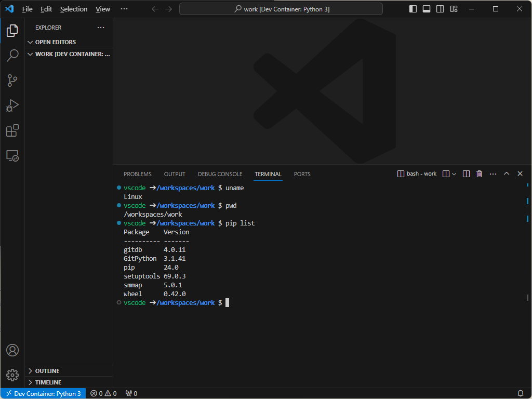Expand the Timeline section
Image resolution: width=532 pixels, height=399 pixels.
[x=69, y=382]
